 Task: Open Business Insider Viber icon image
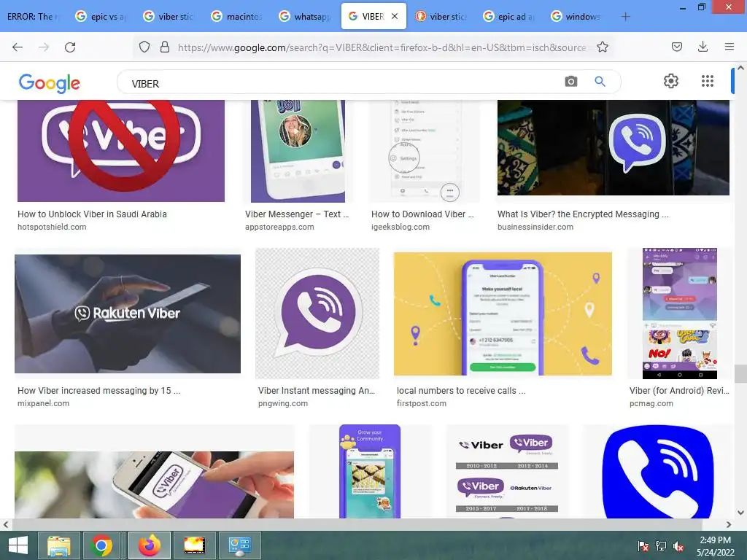613,147
